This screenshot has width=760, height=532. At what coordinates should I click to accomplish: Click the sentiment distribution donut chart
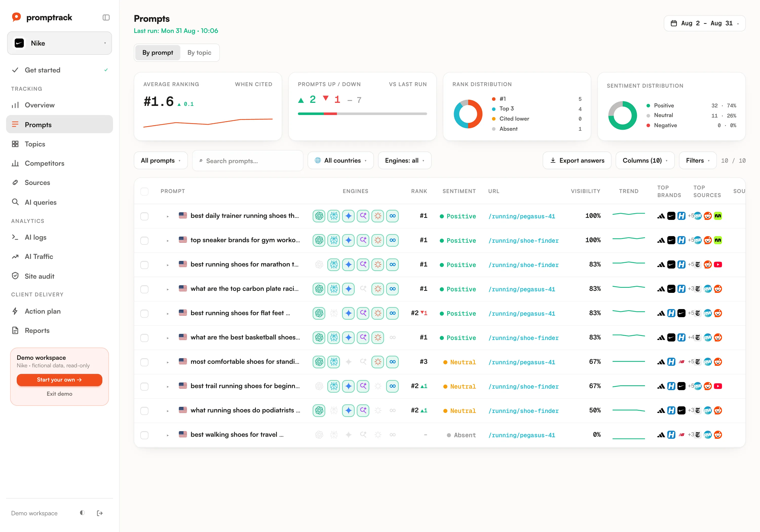pos(622,115)
